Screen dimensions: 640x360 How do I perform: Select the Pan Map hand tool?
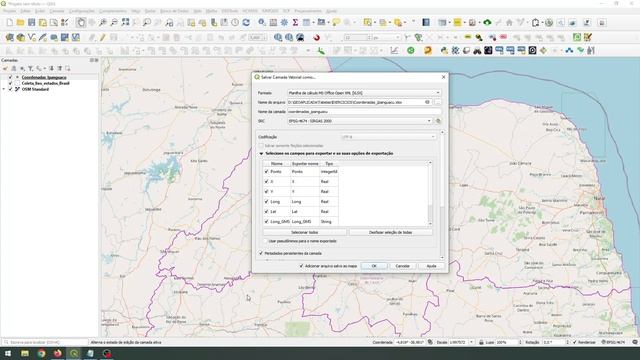[80, 23]
